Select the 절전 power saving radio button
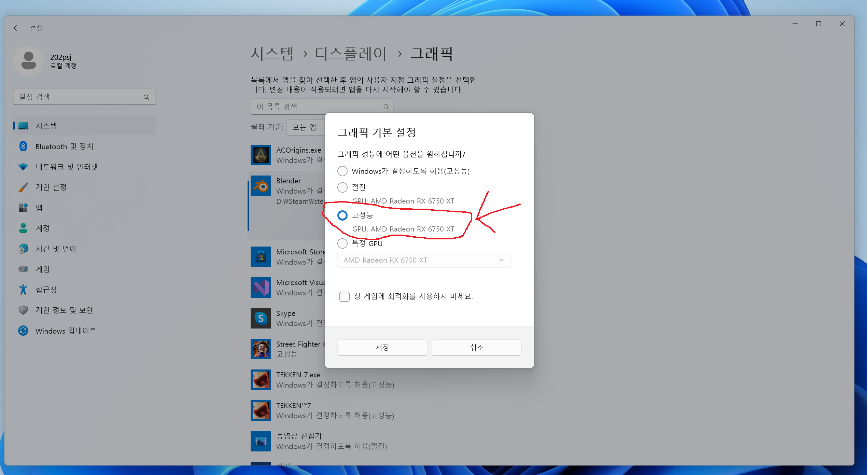Image resolution: width=868 pixels, height=475 pixels. 342,187
